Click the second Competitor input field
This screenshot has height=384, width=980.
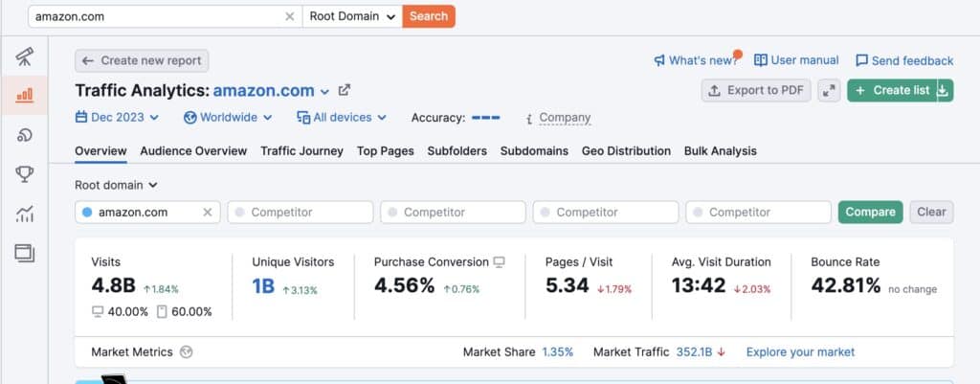tap(453, 212)
